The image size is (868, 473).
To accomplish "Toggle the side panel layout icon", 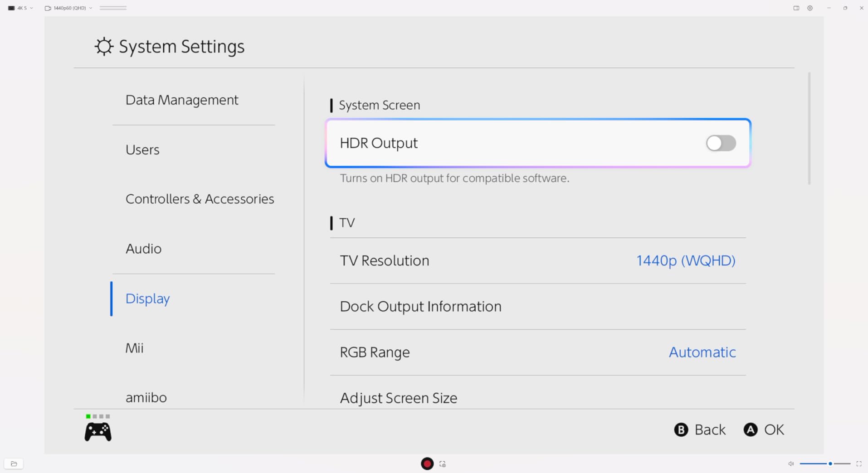I will 796,8.
